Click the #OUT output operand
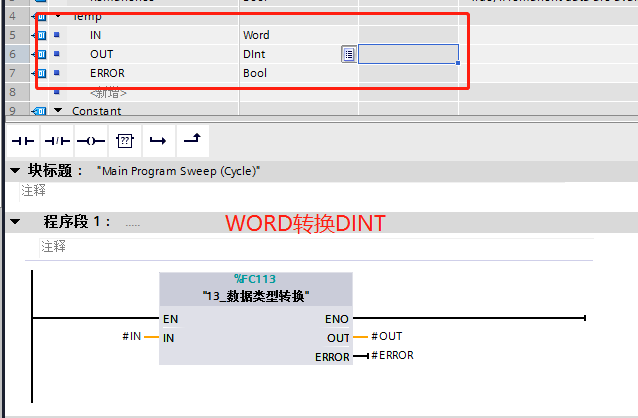 (x=387, y=336)
